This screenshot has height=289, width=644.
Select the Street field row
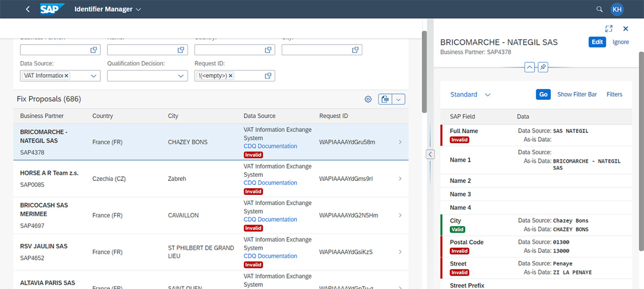537,268
